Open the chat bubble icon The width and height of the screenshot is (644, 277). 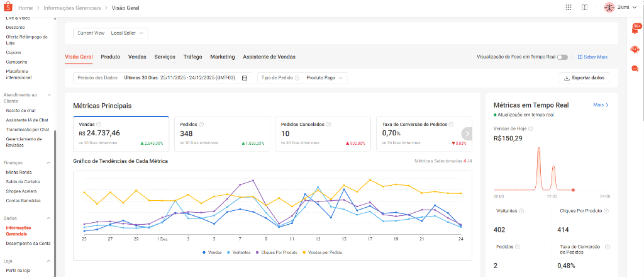click(635, 68)
